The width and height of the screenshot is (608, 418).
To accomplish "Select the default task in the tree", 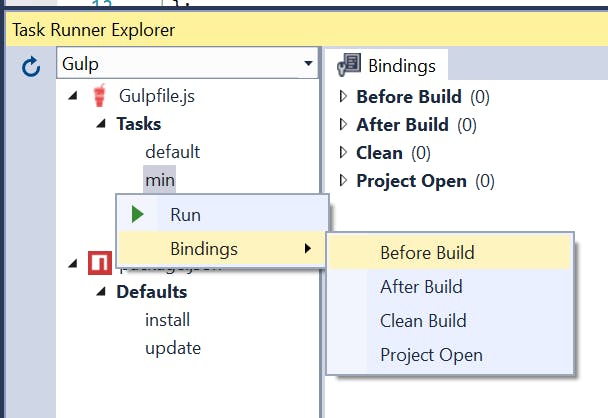I will 173,152.
